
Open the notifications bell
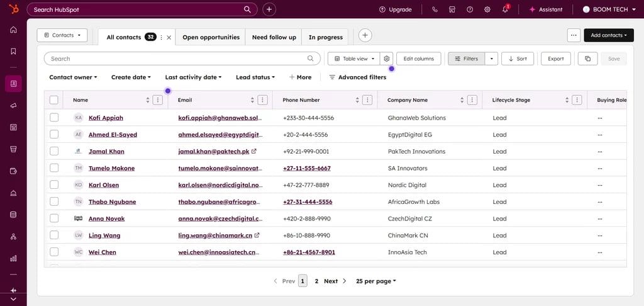[x=505, y=9]
